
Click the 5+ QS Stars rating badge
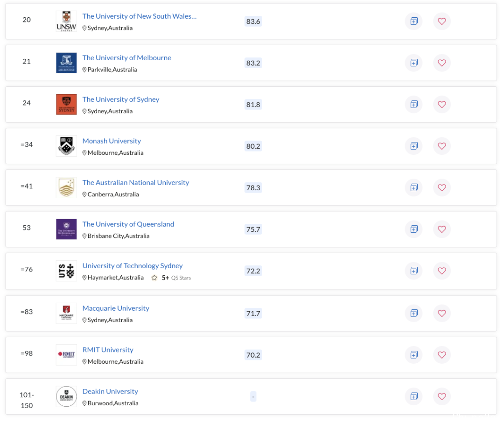pos(171,278)
